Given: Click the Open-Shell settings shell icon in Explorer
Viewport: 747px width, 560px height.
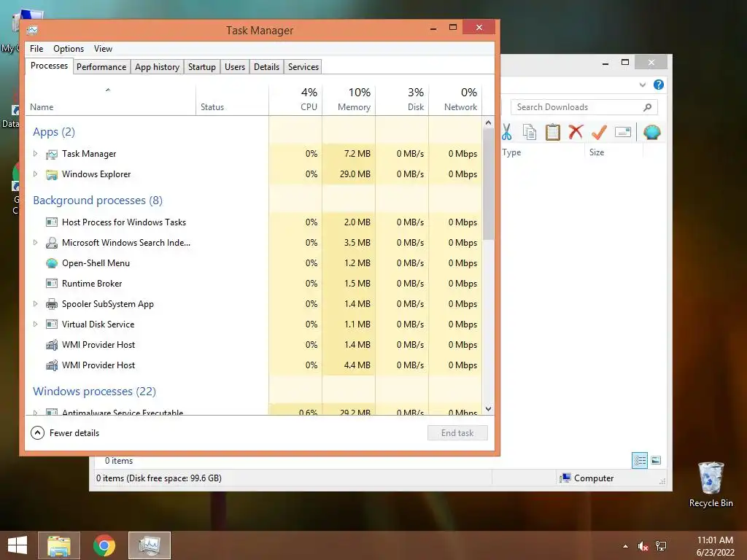Looking at the screenshot, I should pos(651,132).
